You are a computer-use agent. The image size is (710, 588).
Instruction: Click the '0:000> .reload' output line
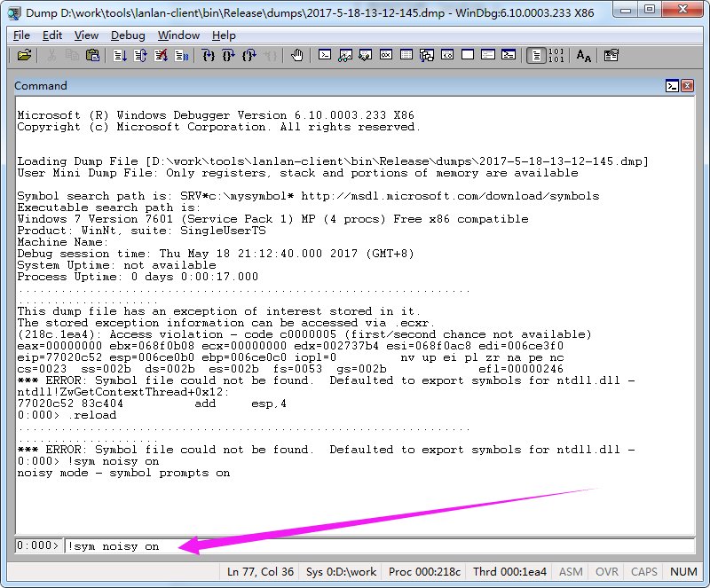pos(67,415)
